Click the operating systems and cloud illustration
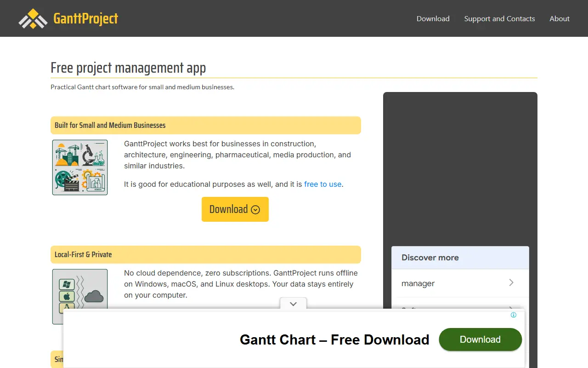588x368 pixels. point(80,297)
